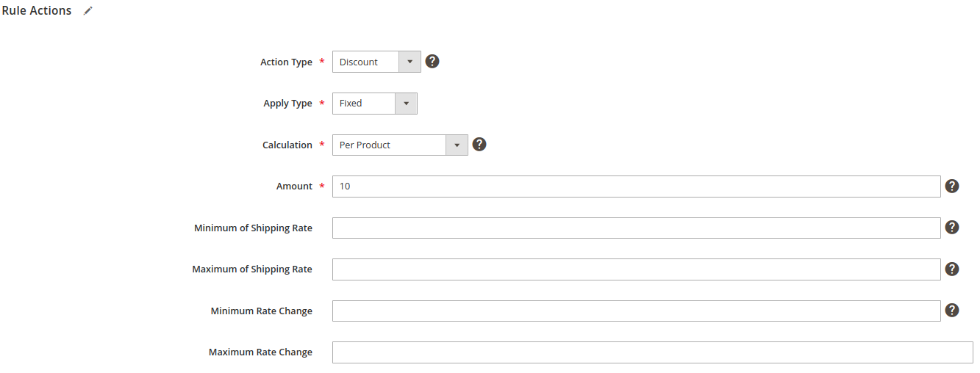Open the help tooltip for Action Type
This screenshot has width=980, height=373.
pos(432,62)
